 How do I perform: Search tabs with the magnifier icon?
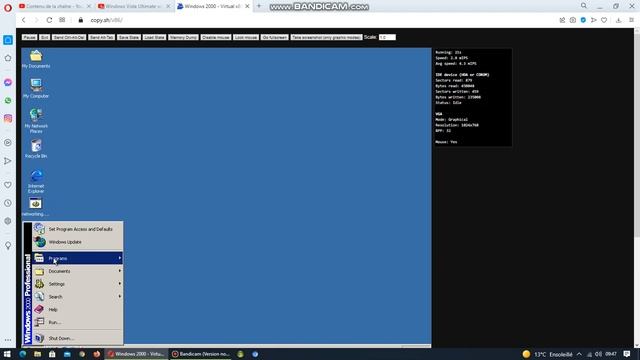584,6
